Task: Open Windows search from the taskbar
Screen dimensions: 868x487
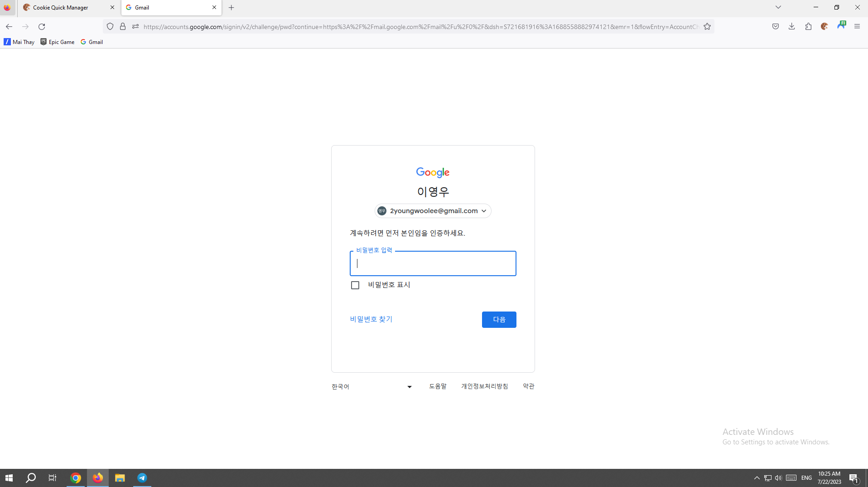Action: pos(31,478)
